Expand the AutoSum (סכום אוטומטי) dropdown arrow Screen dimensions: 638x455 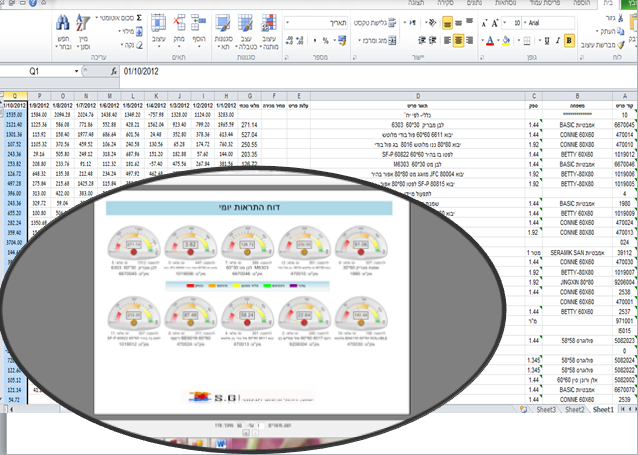(x=97, y=18)
